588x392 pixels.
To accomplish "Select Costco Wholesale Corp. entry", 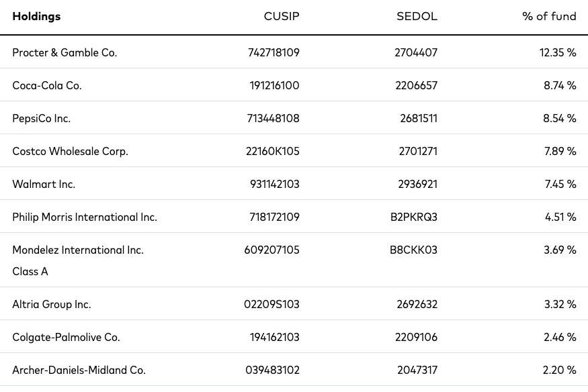I will point(70,152).
